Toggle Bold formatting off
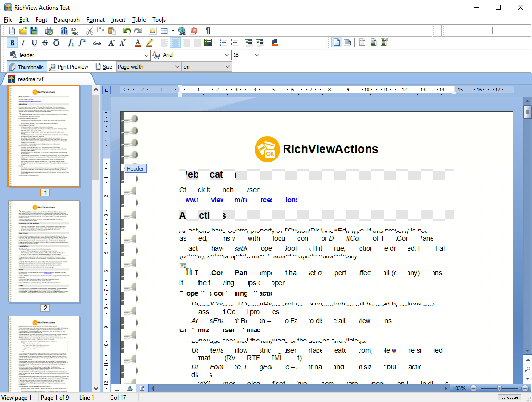Screen dimensions: 532x402 tap(12, 42)
